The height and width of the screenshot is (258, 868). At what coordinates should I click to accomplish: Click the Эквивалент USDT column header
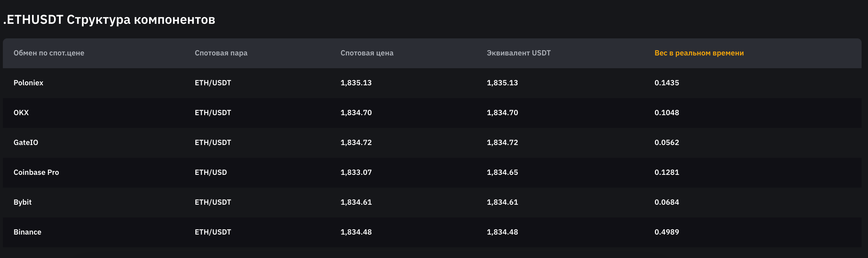click(518, 53)
